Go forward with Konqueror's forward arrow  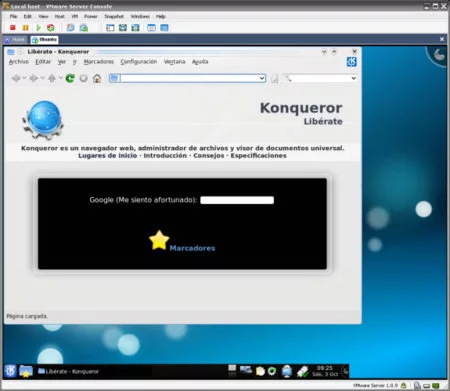(x=33, y=78)
